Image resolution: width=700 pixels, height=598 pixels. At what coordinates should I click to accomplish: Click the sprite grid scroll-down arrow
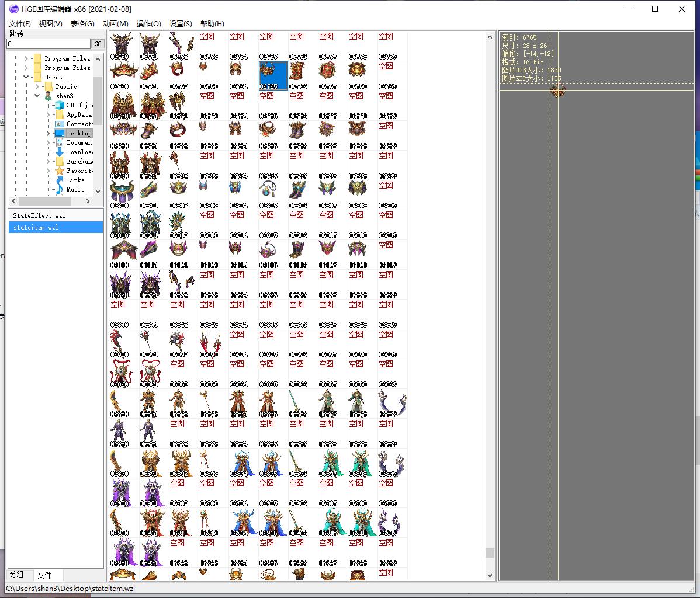pyautogui.click(x=490, y=576)
